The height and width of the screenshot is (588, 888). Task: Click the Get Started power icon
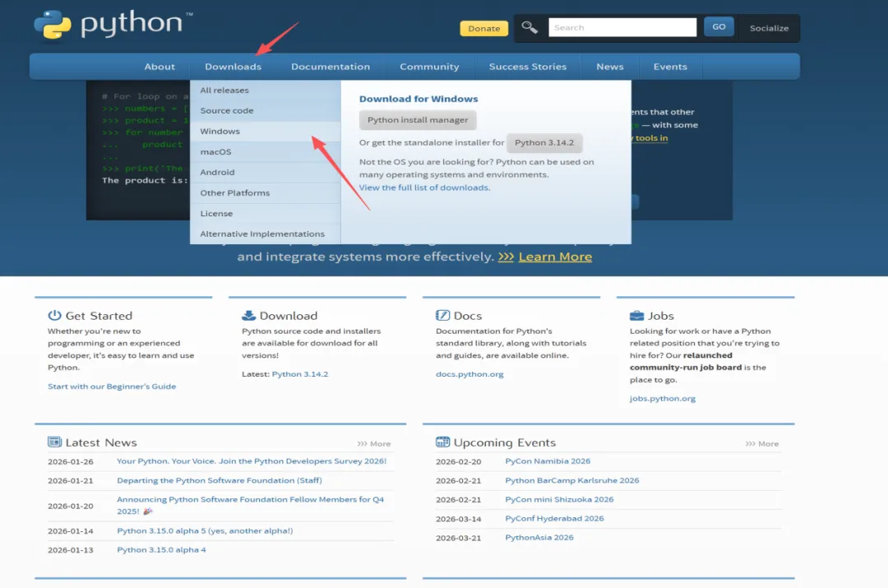coord(54,315)
